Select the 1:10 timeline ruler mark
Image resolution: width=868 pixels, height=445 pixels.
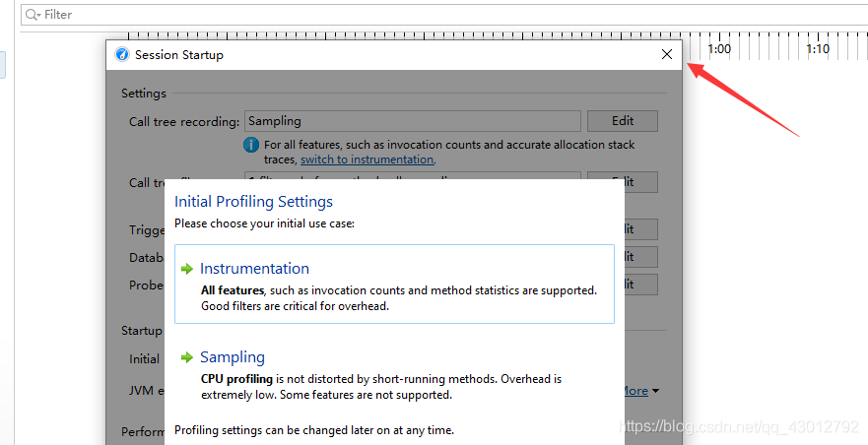pos(818,48)
